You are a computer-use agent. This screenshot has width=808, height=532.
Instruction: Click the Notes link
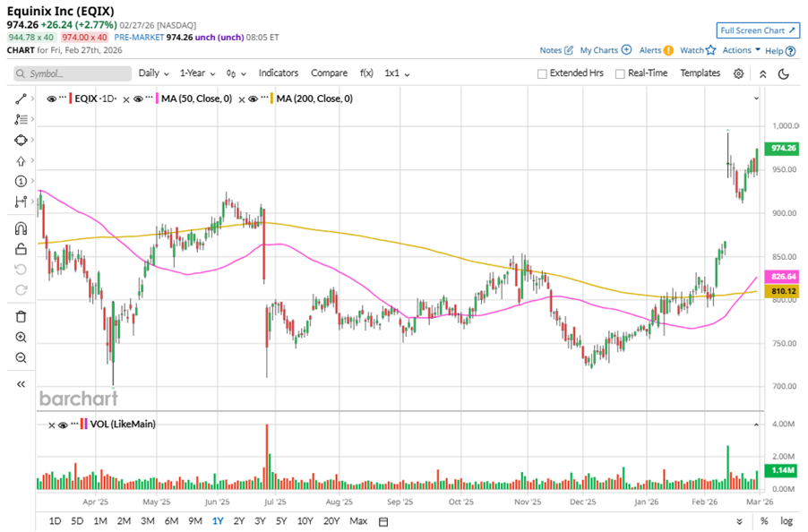pos(550,50)
